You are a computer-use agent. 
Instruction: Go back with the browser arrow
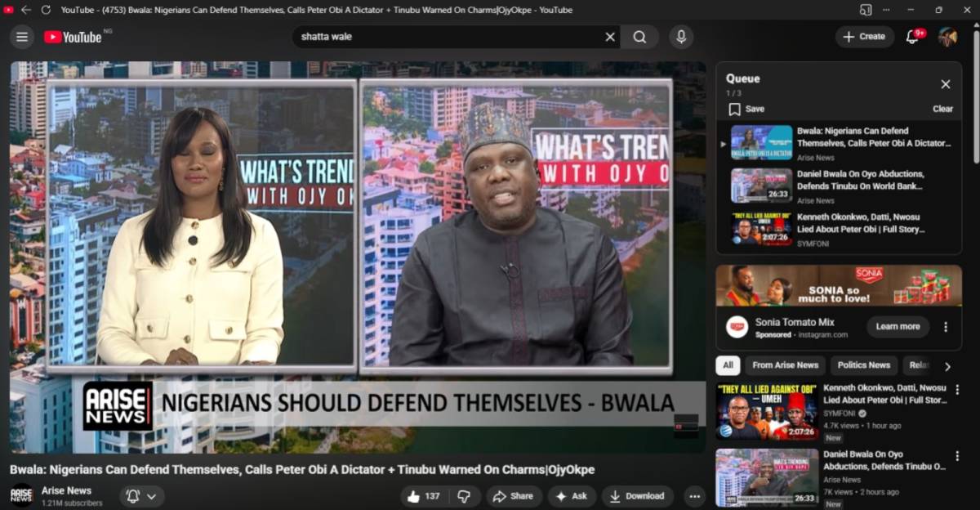(x=26, y=10)
